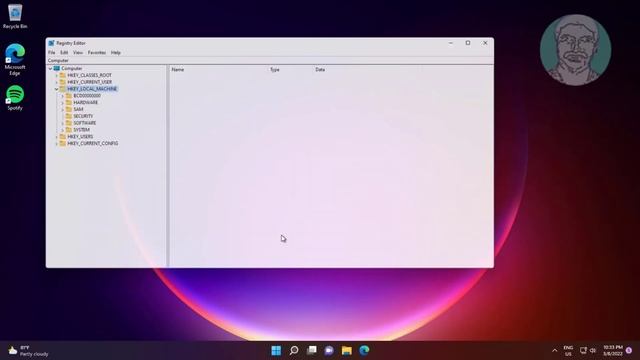Image resolution: width=640 pixels, height=360 pixels.
Task: Open the View menu
Action: coord(78,53)
